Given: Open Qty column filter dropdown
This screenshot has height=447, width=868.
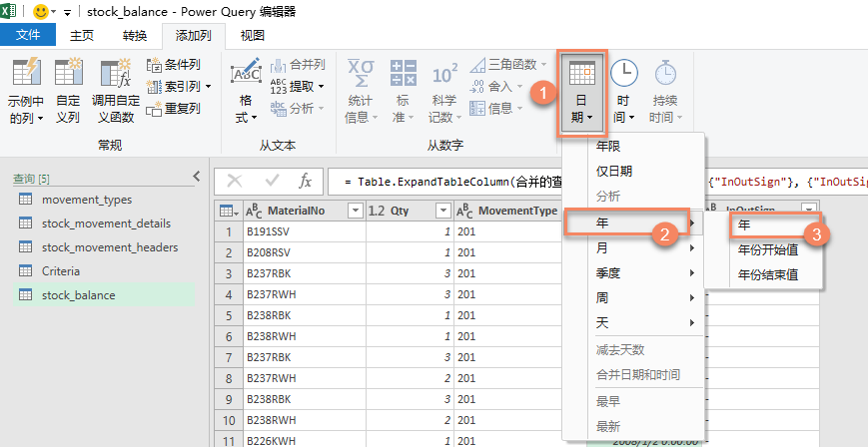Looking at the screenshot, I should click(443, 211).
